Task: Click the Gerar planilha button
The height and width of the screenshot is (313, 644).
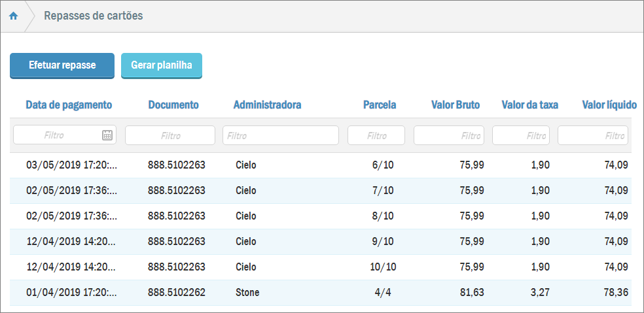Action: coord(162,65)
